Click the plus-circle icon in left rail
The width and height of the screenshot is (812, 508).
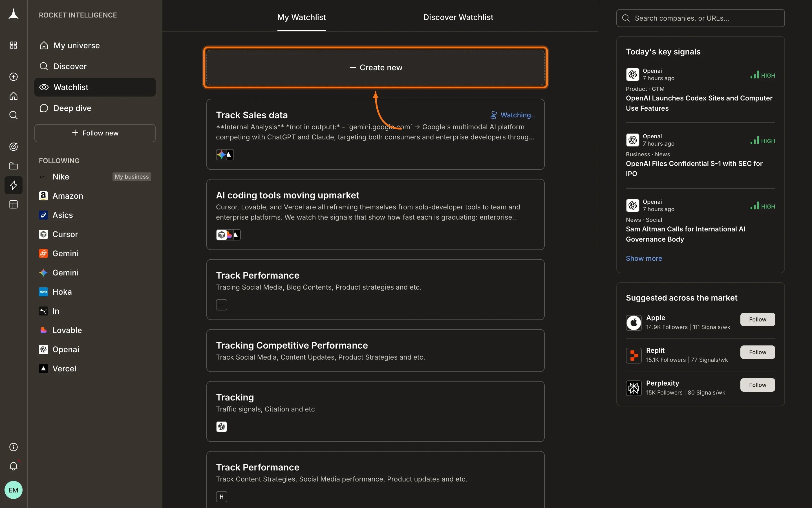click(x=14, y=76)
